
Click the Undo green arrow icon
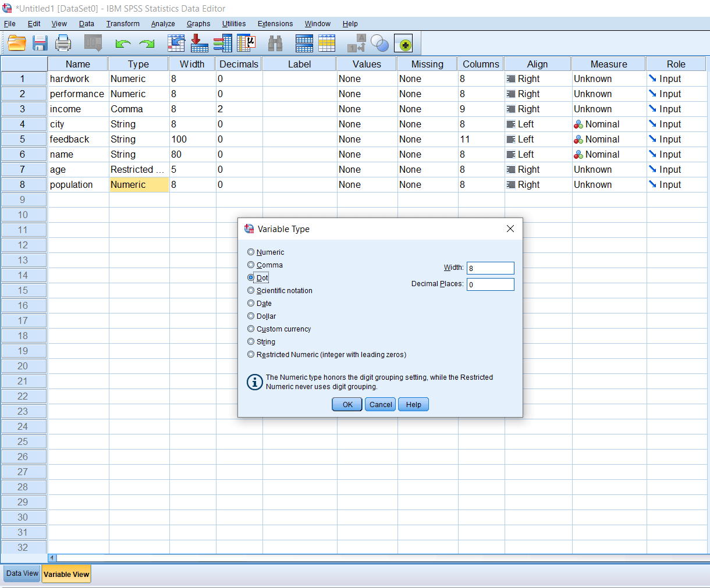tap(123, 44)
